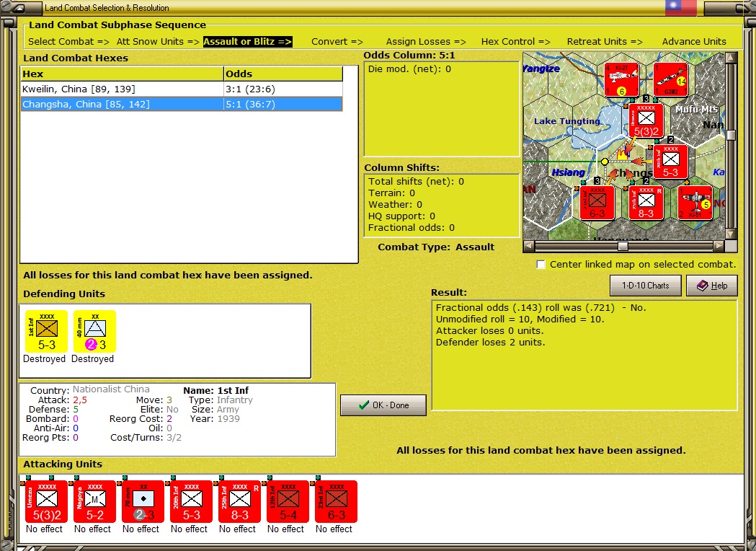
Task: Click the Attack: 2,5 unit stat
Action: [x=62, y=400]
